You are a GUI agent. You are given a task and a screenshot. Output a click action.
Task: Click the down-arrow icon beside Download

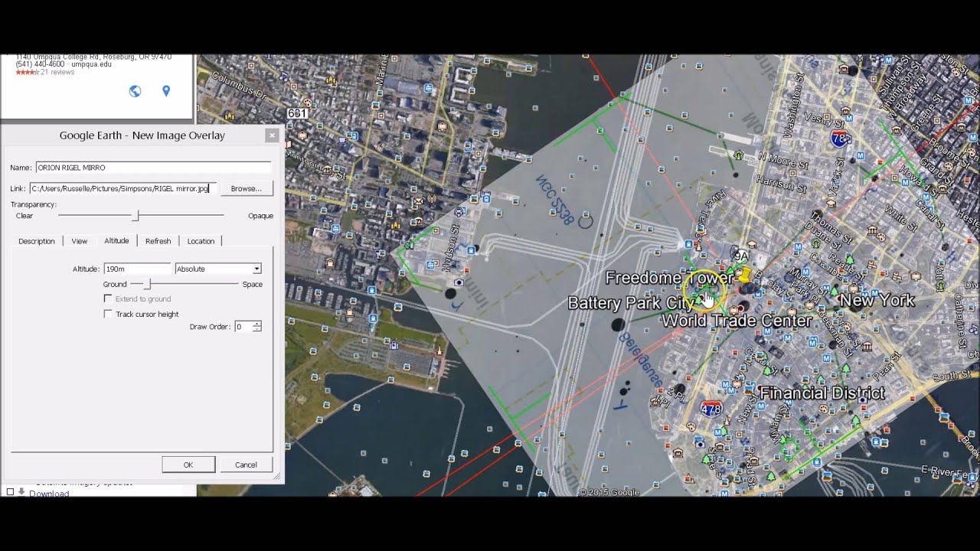[x=21, y=492]
